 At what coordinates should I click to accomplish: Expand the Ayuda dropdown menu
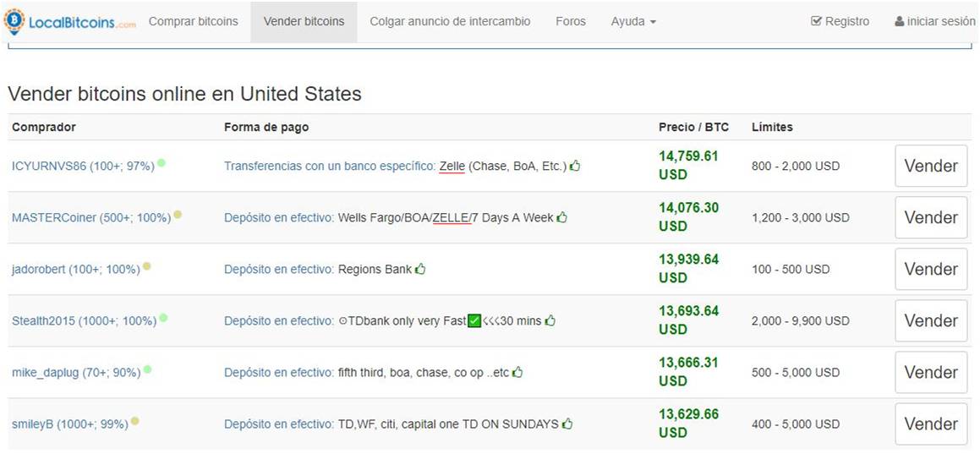(x=633, y=22)
